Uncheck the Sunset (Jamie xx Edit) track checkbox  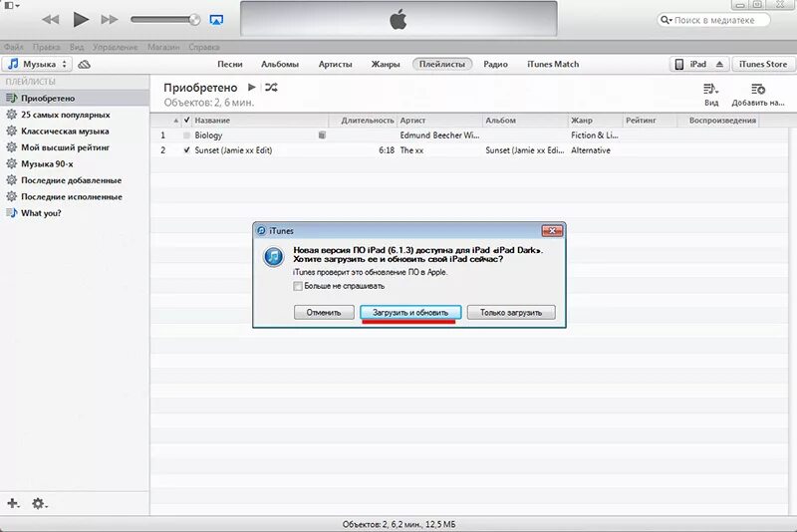(186, 150)
